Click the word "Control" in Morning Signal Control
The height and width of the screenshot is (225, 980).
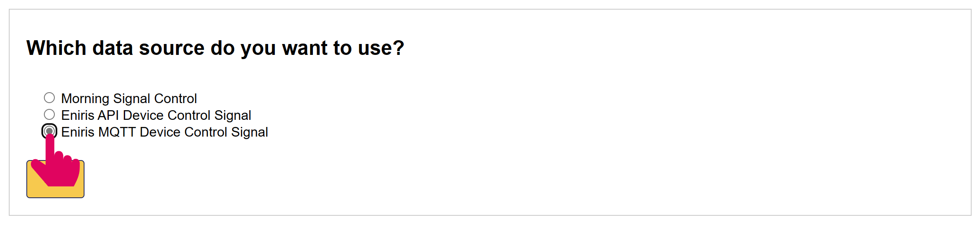click(175, 98)
